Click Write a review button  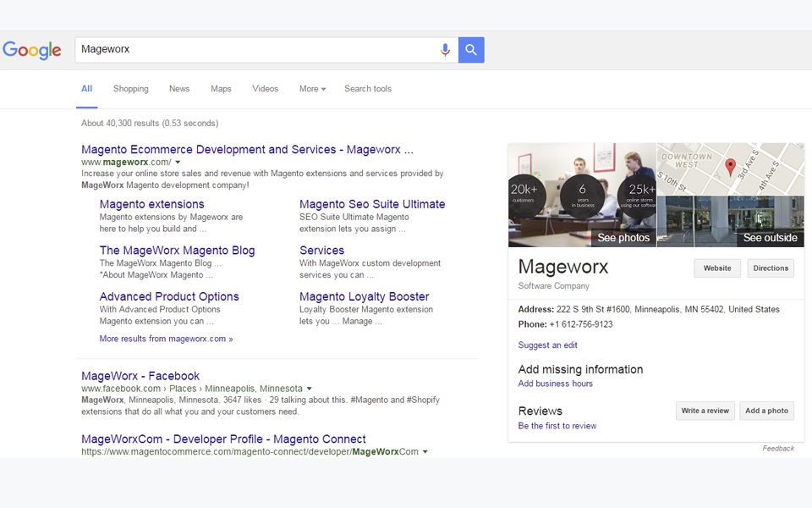pos(705,411)
